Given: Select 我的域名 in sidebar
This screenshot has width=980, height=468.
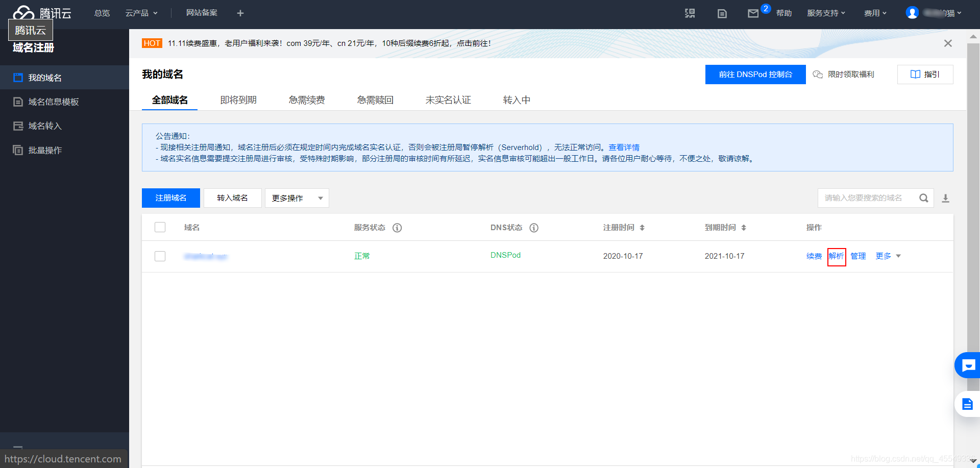Looking at the screenshot, I should [x=64, y=78].
